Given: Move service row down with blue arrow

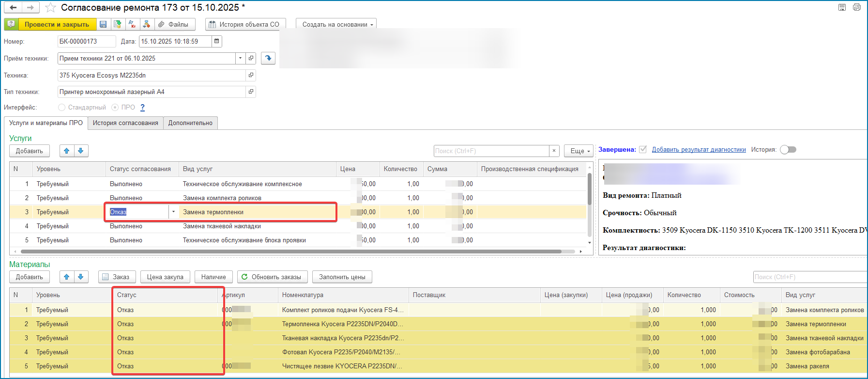Looking at the screenshot, I should [x=81, y=151].
